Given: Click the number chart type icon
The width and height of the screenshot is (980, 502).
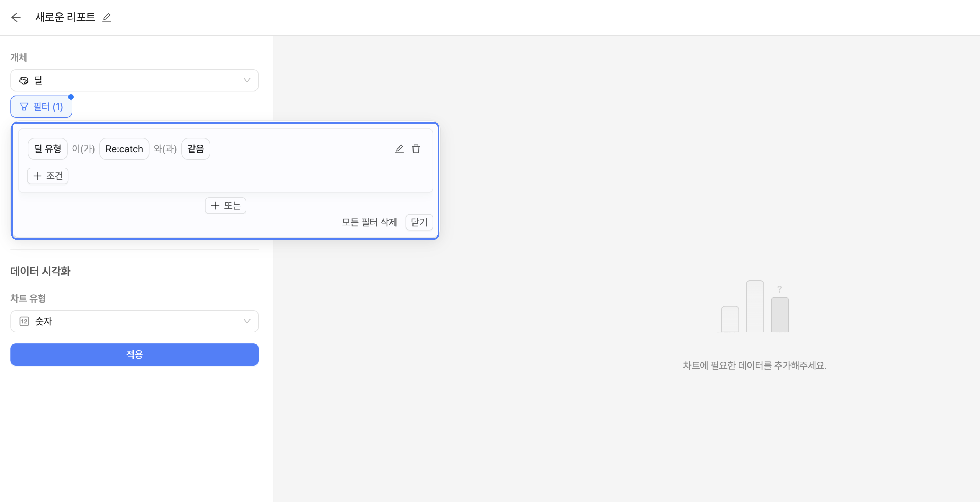Looking at the screenshot, I should coord(24,321).
